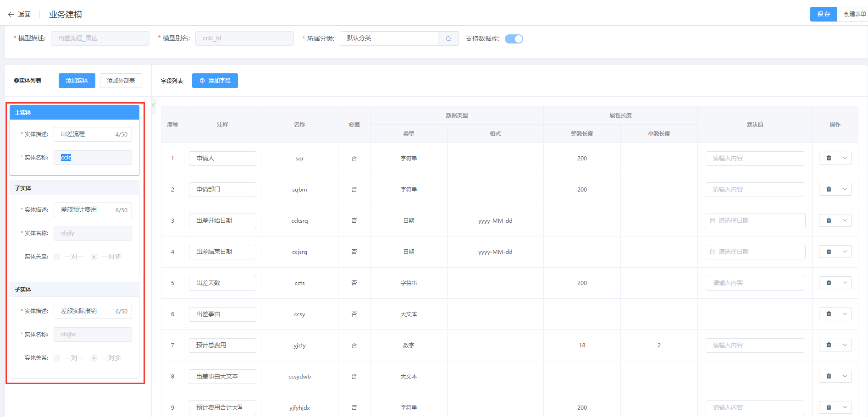The height and width of the screenshot is (417, 868).
Task: Click trash icon for 预计总费用 row
Action: tap(829, 345)
